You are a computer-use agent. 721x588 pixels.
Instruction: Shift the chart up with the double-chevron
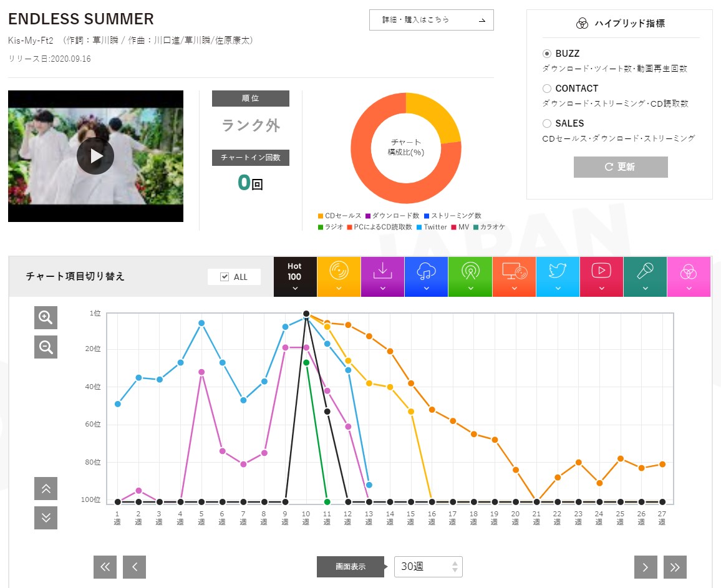pyautogui.click(x=46, y=488)
